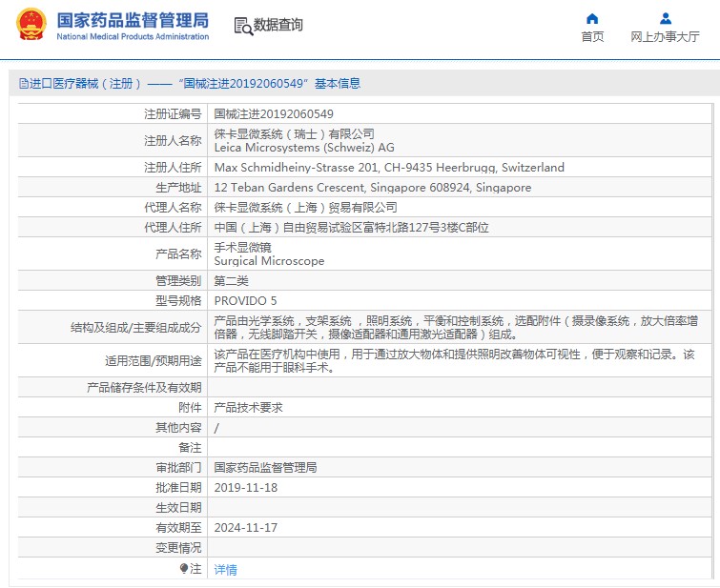Screen dimensions: 720x588
Task: Click the 型号规格 label
Action: 178,300
